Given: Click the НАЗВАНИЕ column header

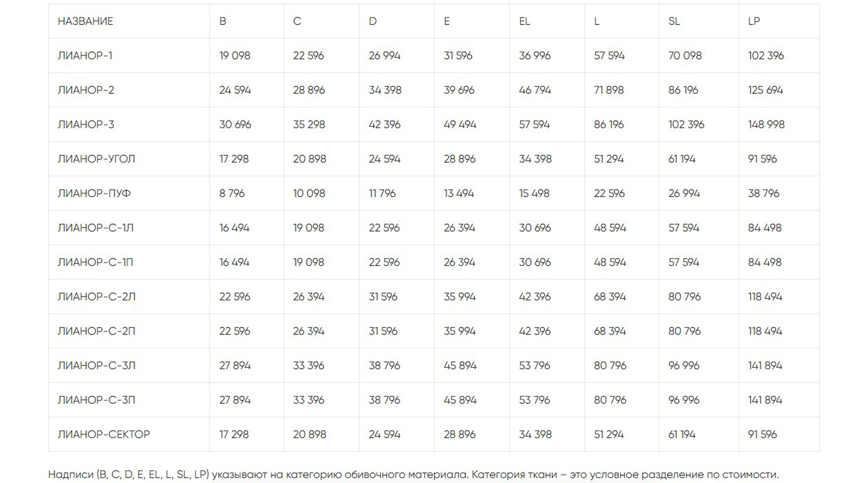Looking at the screenshot, I should 85,21.
